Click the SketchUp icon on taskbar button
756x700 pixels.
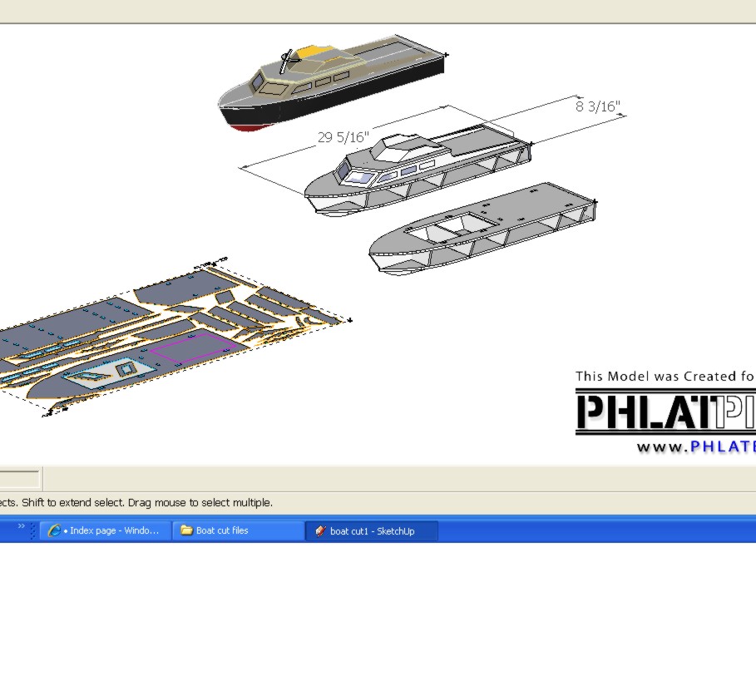[320, 531]
